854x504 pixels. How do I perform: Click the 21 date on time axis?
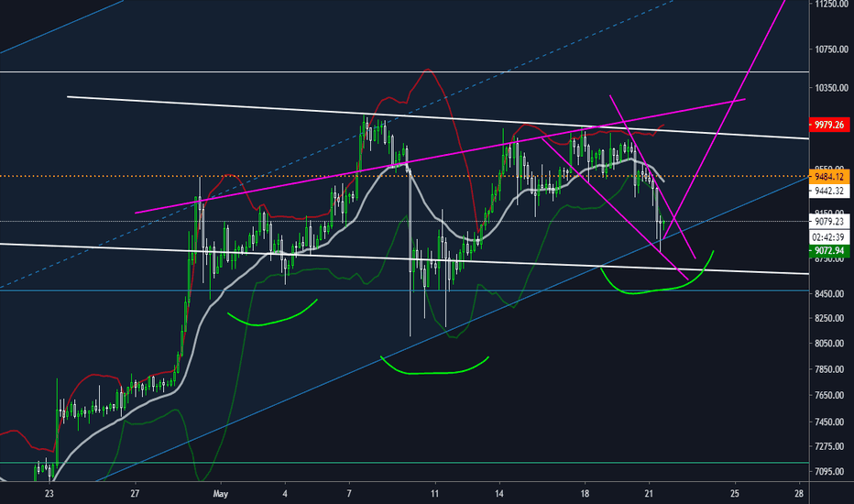(649, 494)
